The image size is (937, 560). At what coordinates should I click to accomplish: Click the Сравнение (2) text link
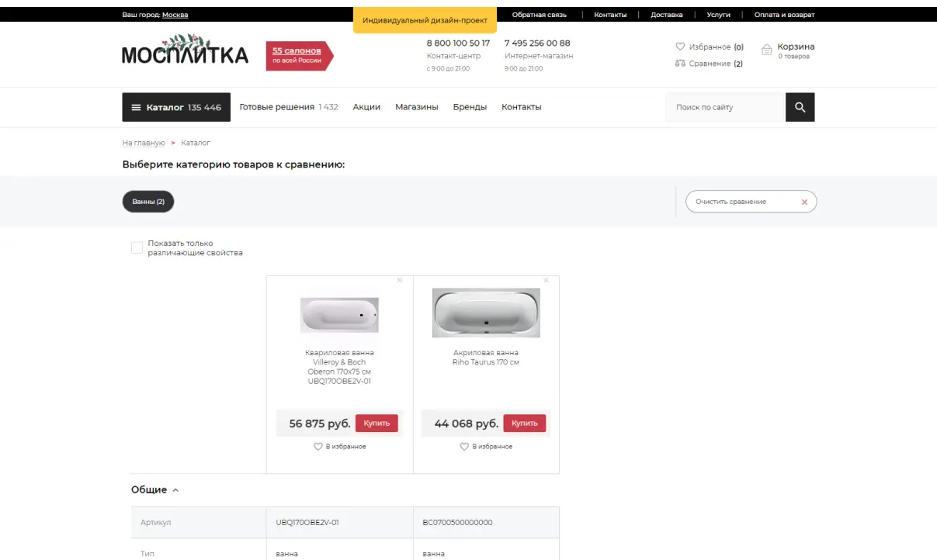(x=716, y=64)
